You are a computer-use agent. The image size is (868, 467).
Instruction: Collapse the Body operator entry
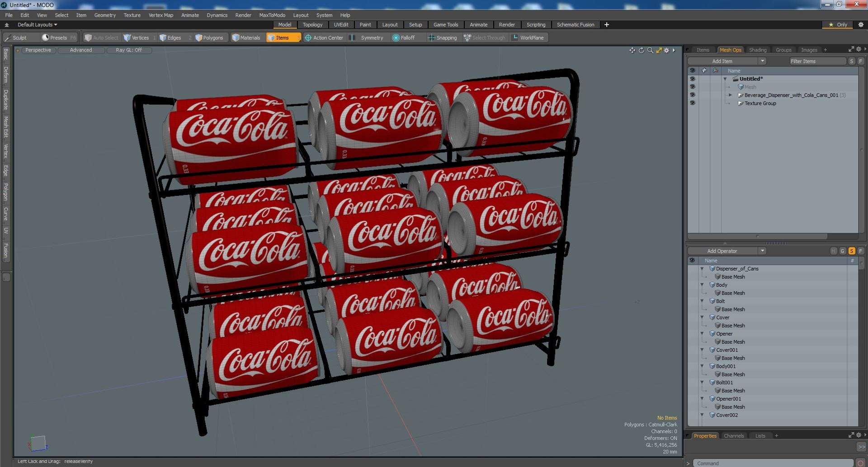click(x=702, y=285)
